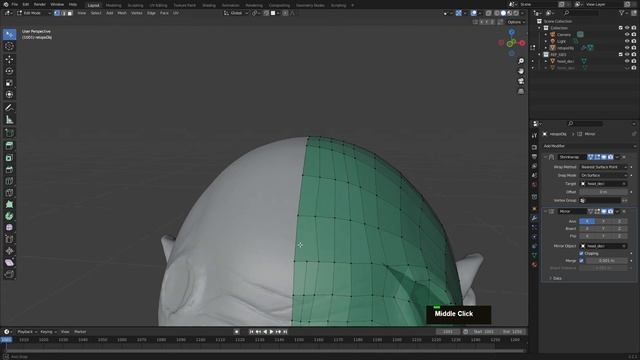Hide the Light object in outliner
Viewport: 640px width, 360px height.
627,41
